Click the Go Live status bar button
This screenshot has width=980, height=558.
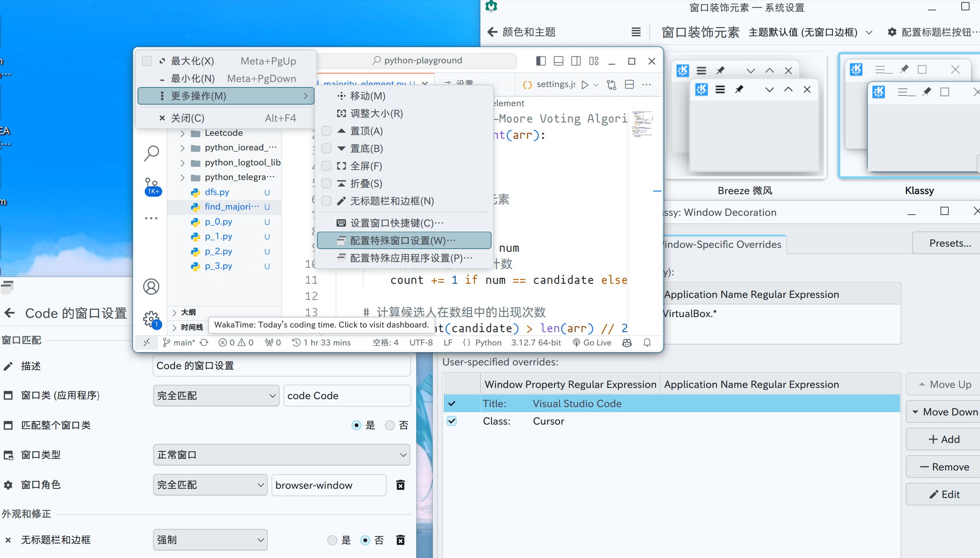592,343
